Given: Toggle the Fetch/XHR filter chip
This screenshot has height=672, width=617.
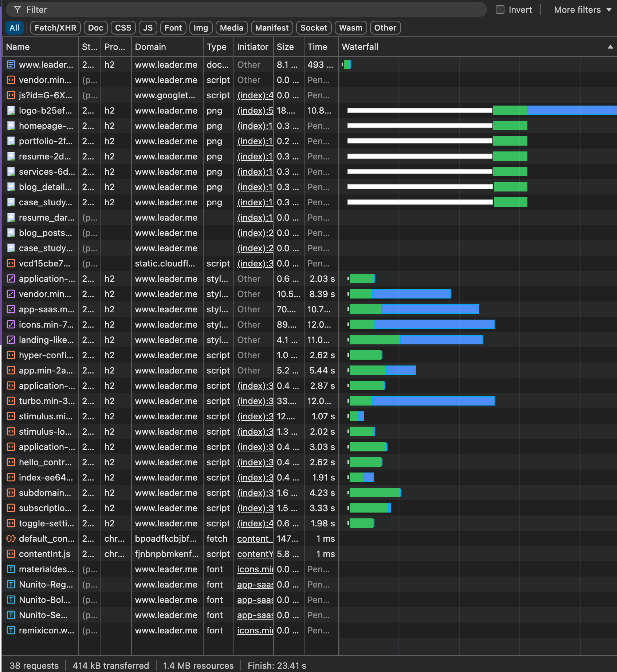Looking at the screenshot, I should (x=55, y=28).
